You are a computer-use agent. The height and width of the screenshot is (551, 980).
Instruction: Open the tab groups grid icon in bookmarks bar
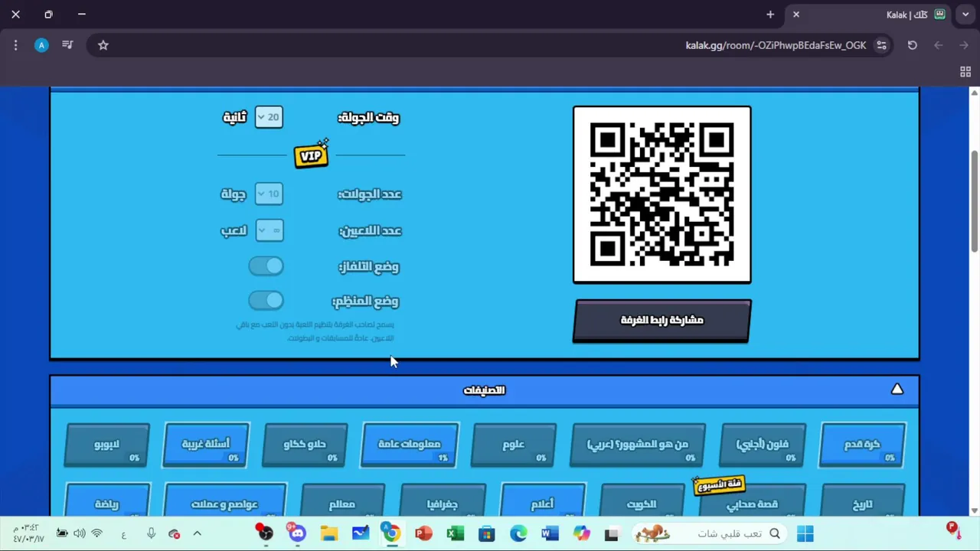[x=965, y=72]
